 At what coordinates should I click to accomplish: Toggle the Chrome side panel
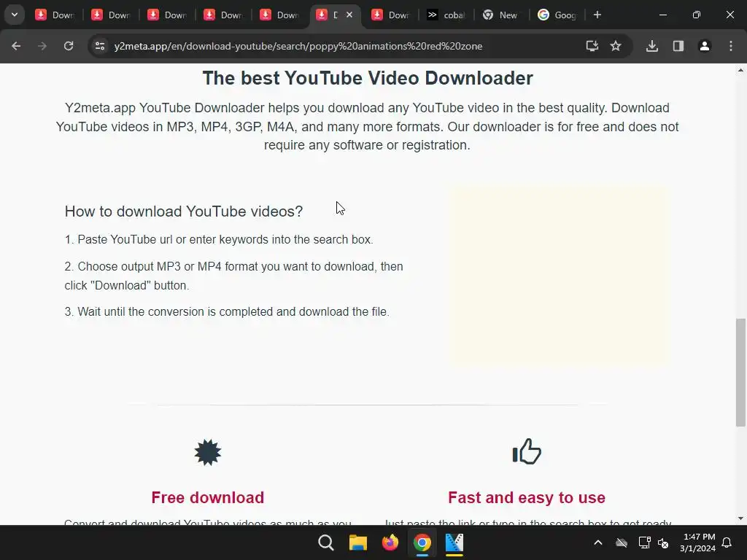pyautogui.click(x=678, y=46)
